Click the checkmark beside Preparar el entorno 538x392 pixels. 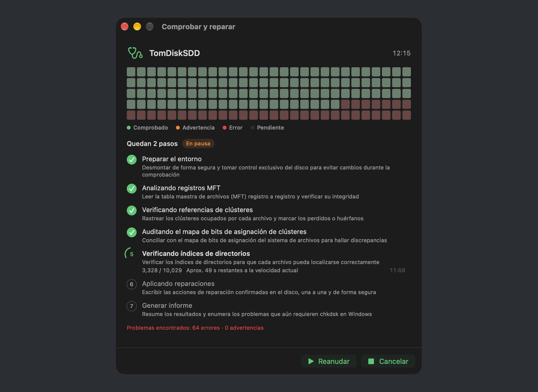(132, 160)
